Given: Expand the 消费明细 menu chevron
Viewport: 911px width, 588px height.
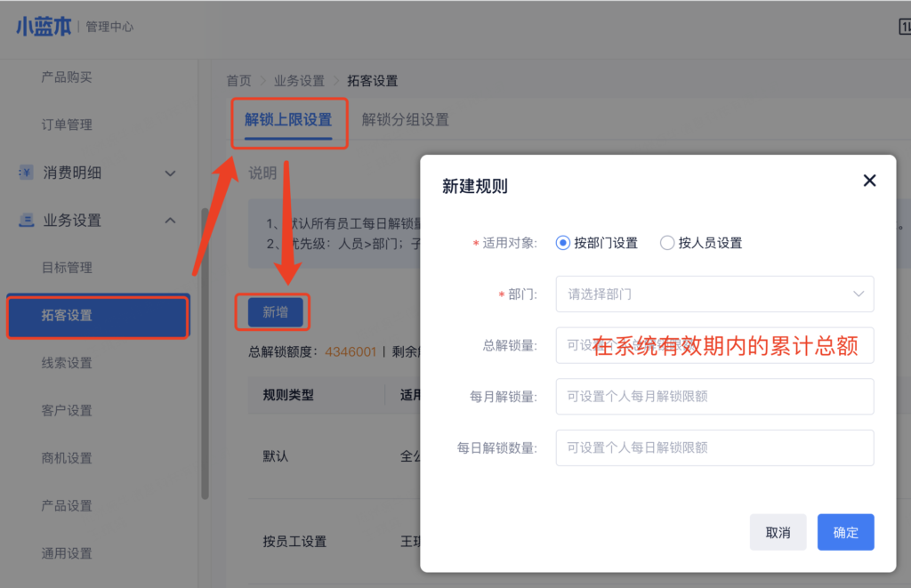Looking at the screenshot, I should click(x=171, y=173).
